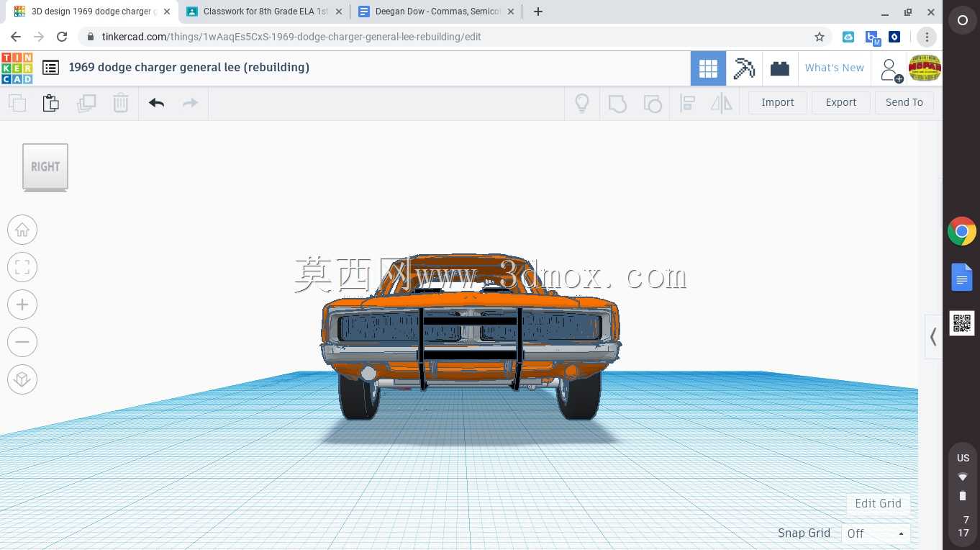Click the Copy tool icon
980x550 pixels.
click(x=17, y=103)
